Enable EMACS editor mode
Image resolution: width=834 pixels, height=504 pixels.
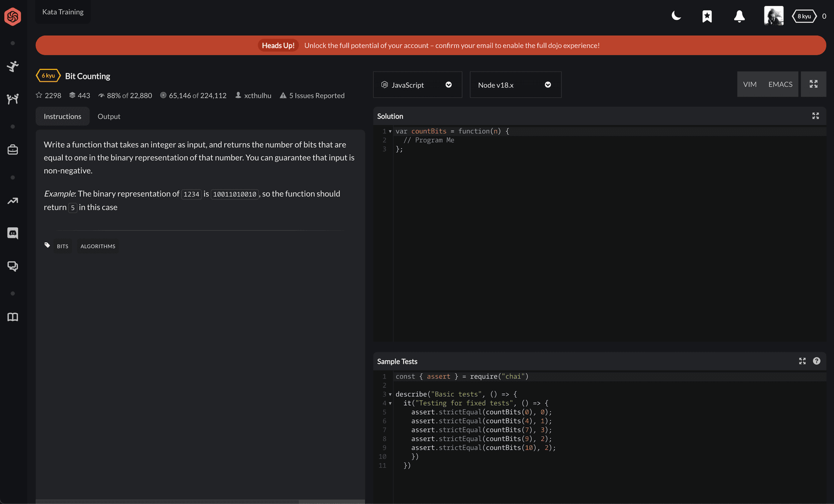coord(780,84)
